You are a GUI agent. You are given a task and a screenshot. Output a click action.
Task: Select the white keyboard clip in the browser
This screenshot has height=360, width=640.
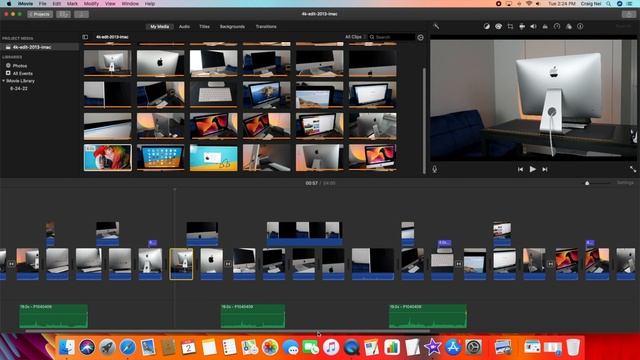pos(213,94)
